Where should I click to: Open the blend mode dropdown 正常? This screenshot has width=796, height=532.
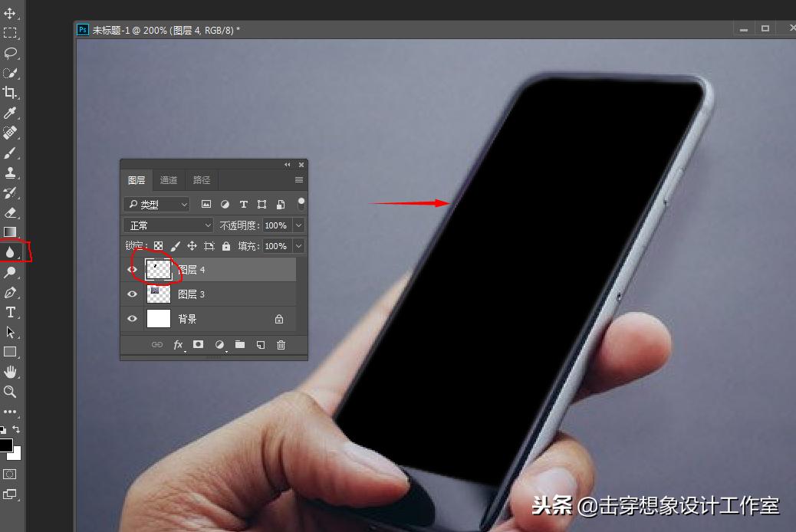click(x=168, y=225)
